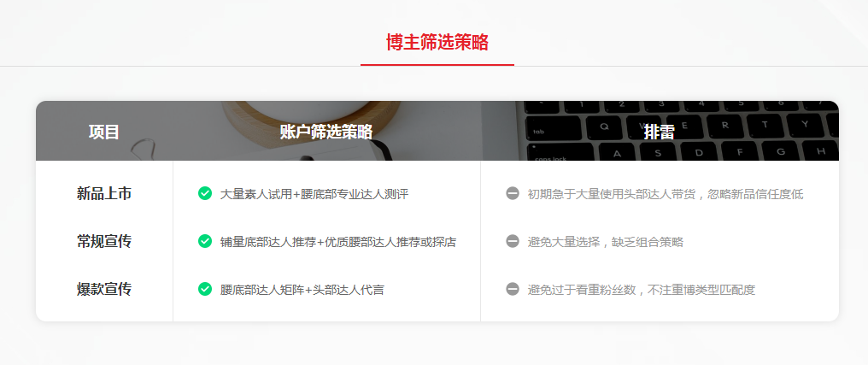The image size is (868, 365).
Task: Click text 腰底部达人矩阵+头部达人代言
Action: pyautogui.click(x=302, y=289)
